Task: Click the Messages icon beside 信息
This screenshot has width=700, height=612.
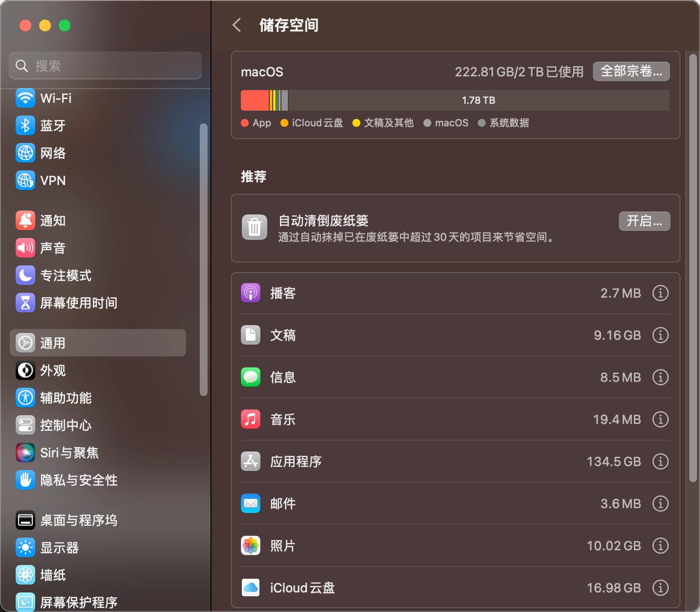Action: click(x=251, y=377)
